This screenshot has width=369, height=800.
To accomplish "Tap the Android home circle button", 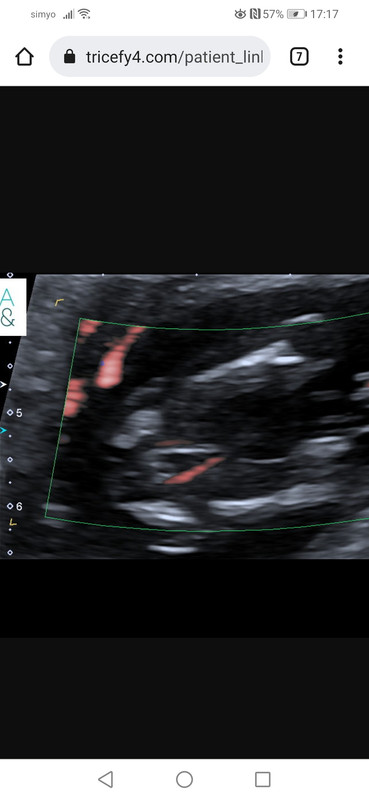I will pyautogui.click(x=184, y=779).
